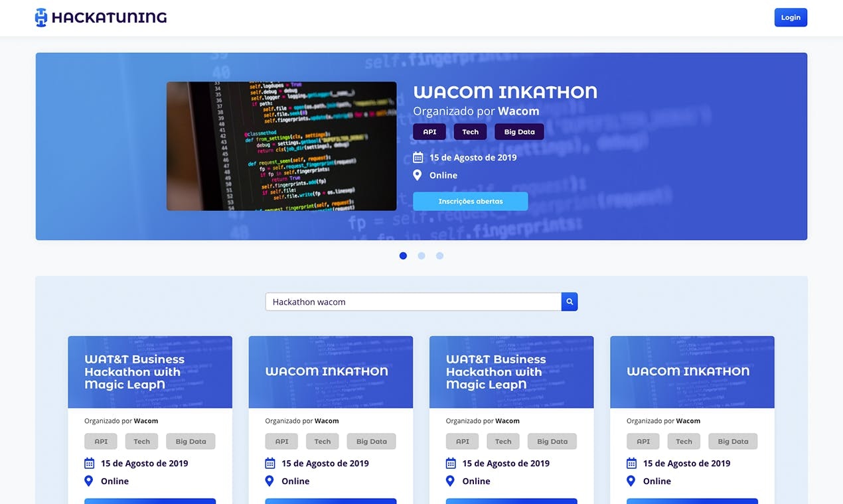
Task: Click the Wacom organizer link on the banner
Action: (x=518, y=111)
